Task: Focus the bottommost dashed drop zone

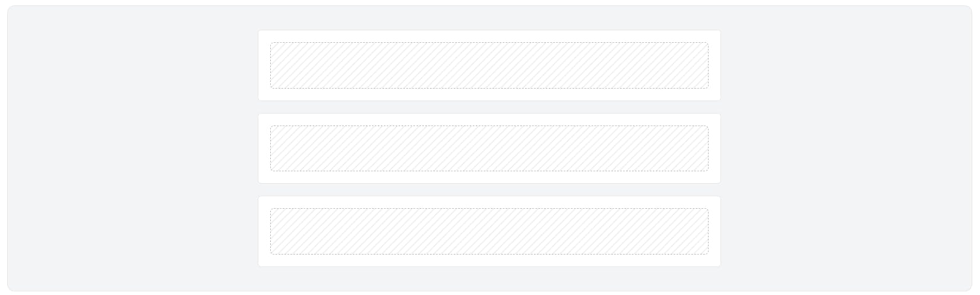Action: click(489, 231)
